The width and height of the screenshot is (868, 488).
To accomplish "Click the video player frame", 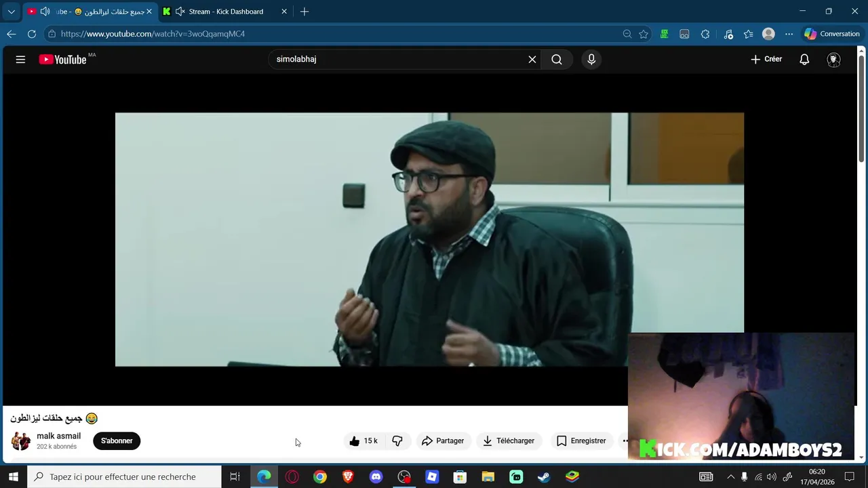I will (x=429, y=240).
